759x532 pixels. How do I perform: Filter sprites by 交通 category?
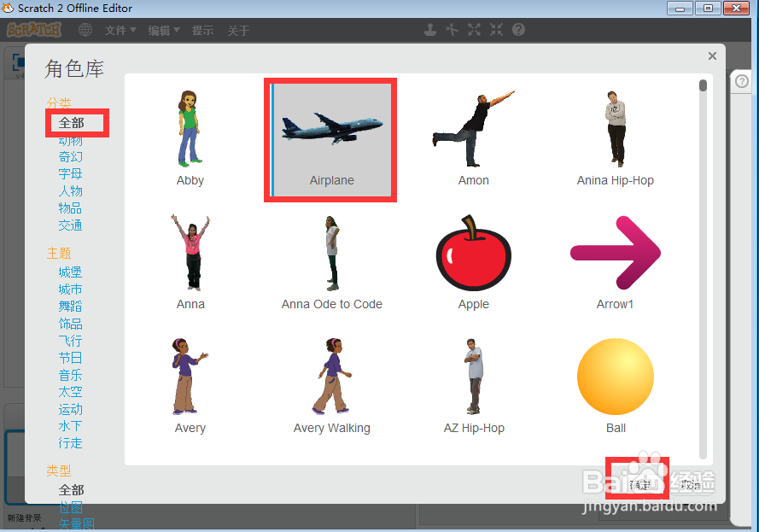click(71, 225)
